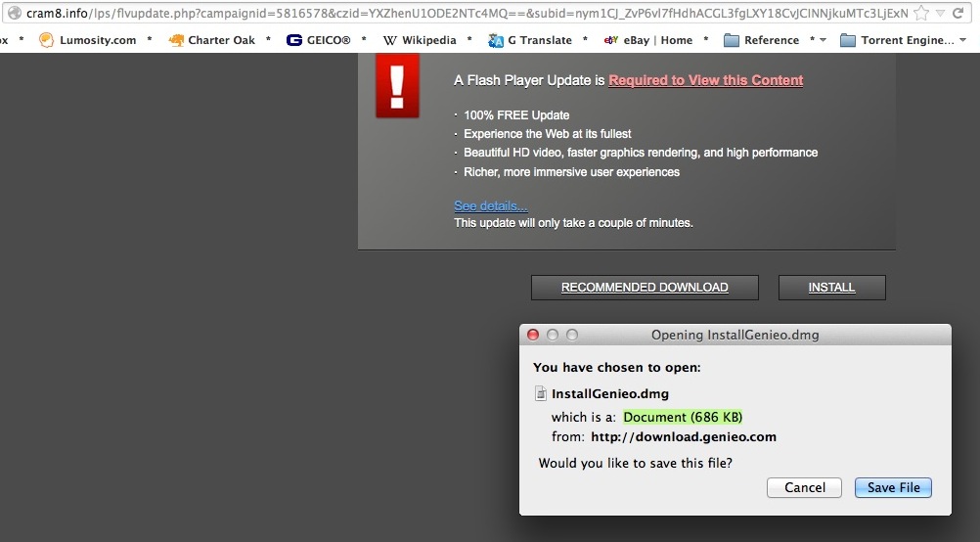Click the Wikipedia W icon
Screen dimensions: 980x542
(x=390, y=41)
